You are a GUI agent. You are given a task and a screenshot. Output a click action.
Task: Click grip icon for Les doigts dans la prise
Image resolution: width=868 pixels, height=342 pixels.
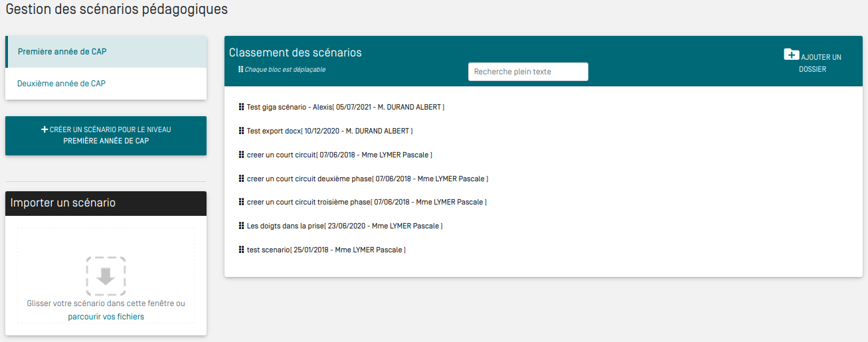[241, 226]
